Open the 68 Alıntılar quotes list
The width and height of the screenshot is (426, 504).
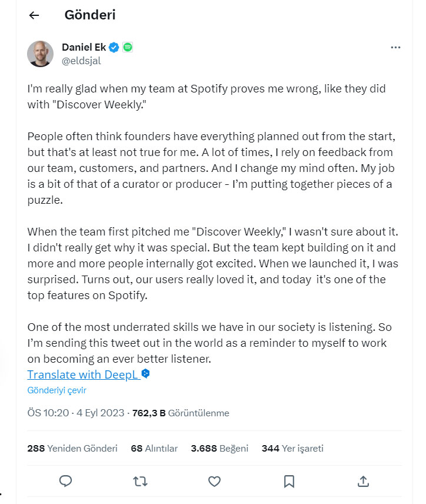point(154,448)
